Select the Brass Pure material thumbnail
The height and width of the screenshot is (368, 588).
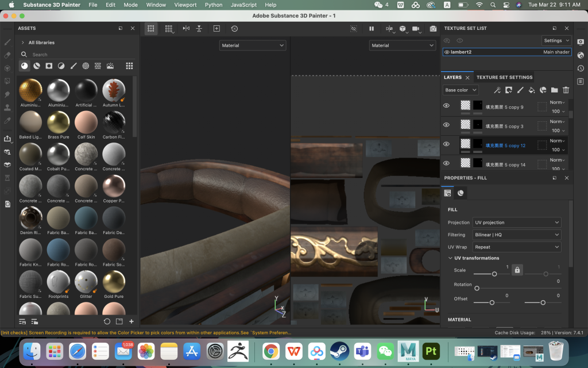coord(58,122)
